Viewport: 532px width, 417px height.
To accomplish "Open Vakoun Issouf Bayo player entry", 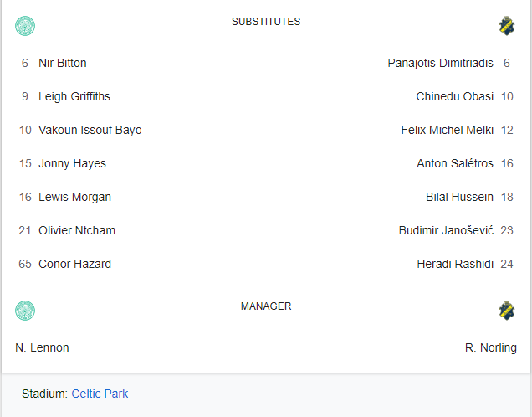I will click(90, 130).
